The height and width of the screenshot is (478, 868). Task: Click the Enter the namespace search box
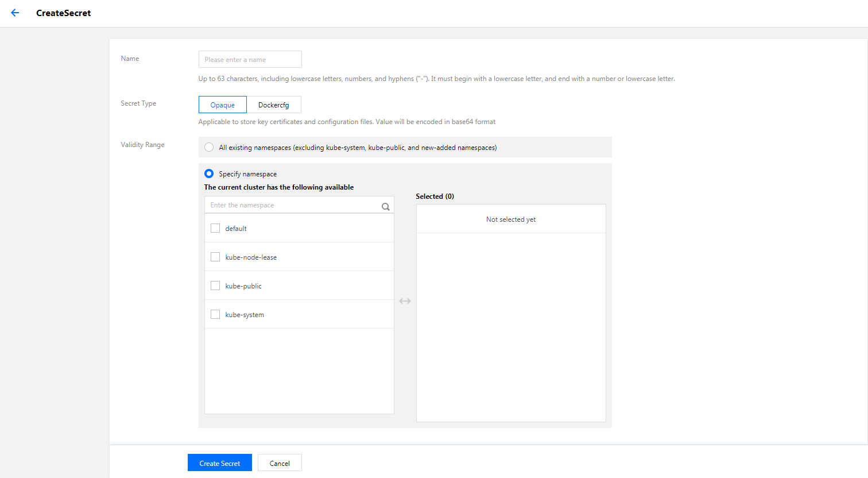click(293, 205)
